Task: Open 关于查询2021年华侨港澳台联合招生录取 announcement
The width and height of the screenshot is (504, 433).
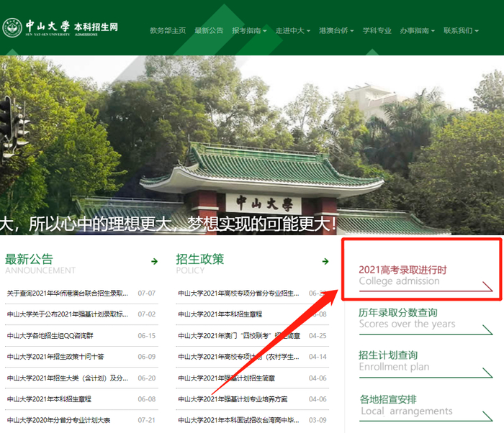Action: coord(68,293)
